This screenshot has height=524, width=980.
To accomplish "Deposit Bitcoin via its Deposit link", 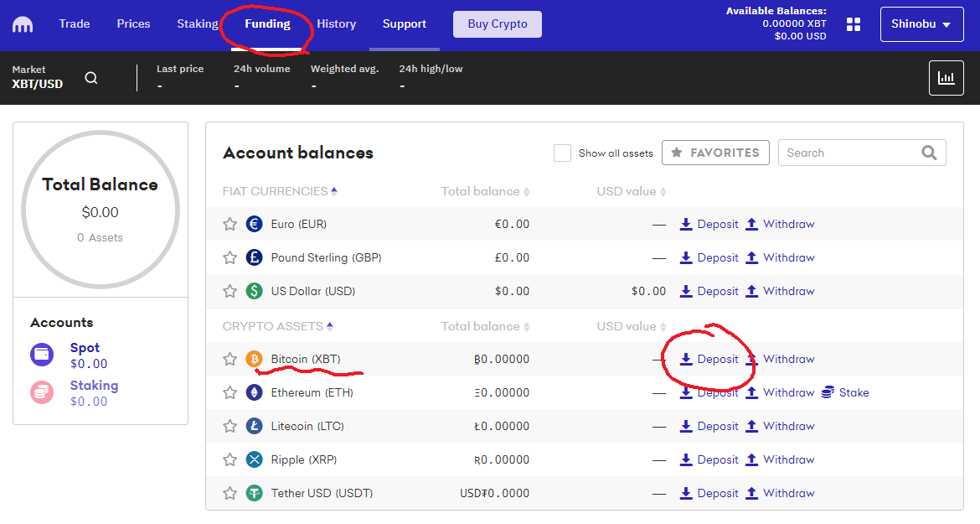I will click(711, 358).
